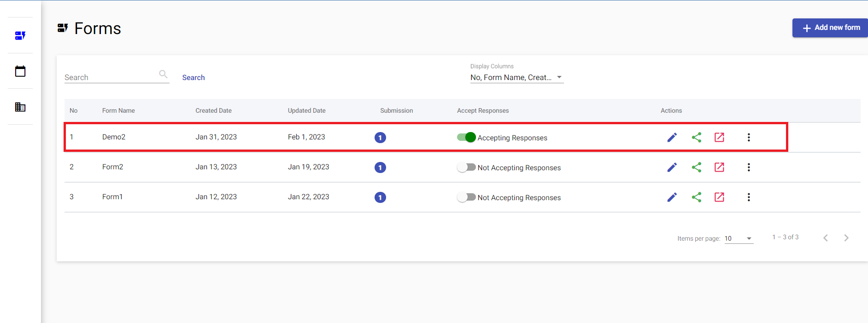The height and width of the screenshot is (323, 868).
Task: Click the Jan 22, 2023 updated date
Action: click(309, 197)
